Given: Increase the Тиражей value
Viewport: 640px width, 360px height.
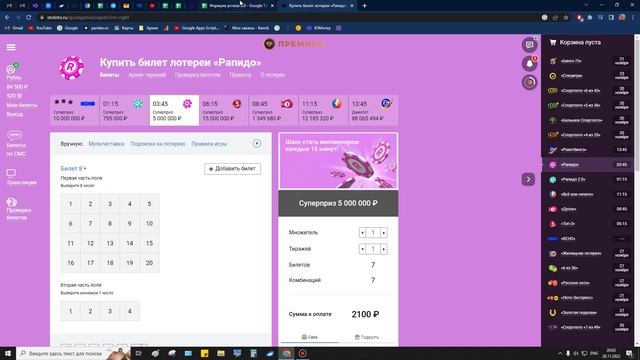Looking at the screenshot, I should point(384,249).
